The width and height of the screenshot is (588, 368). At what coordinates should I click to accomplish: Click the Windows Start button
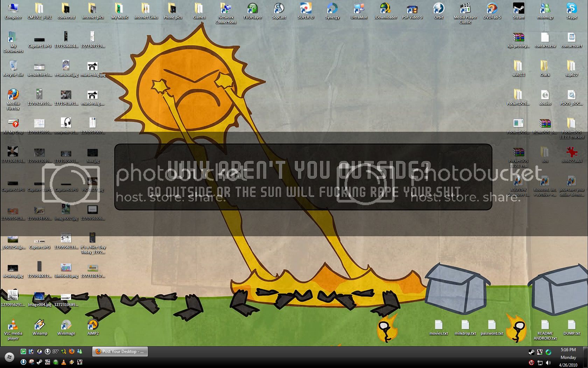pos(9,357)
